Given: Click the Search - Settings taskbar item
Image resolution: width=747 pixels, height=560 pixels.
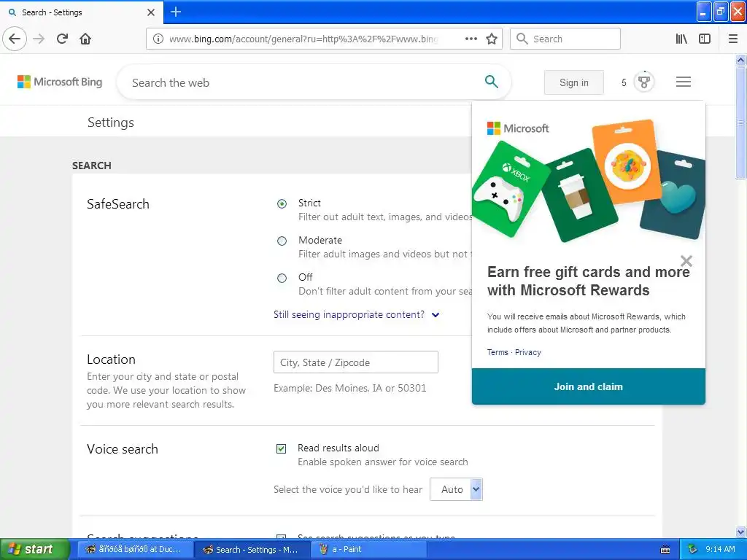Looking at the screenshot, I should pyautogui.click(x=251, y=550).
